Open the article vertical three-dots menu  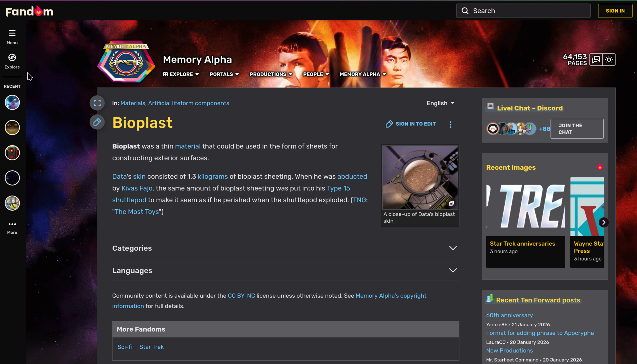[x=450, y=125]
